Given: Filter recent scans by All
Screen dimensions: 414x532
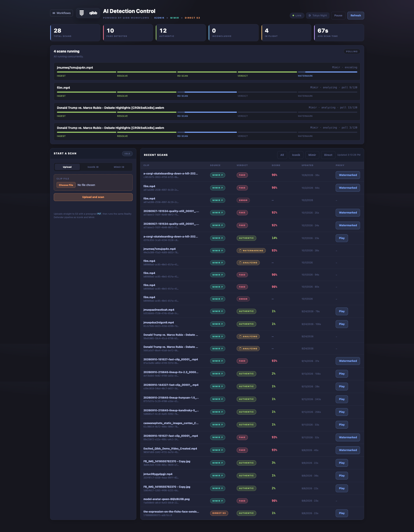Looking at the screenshot, I should [282, 155].
